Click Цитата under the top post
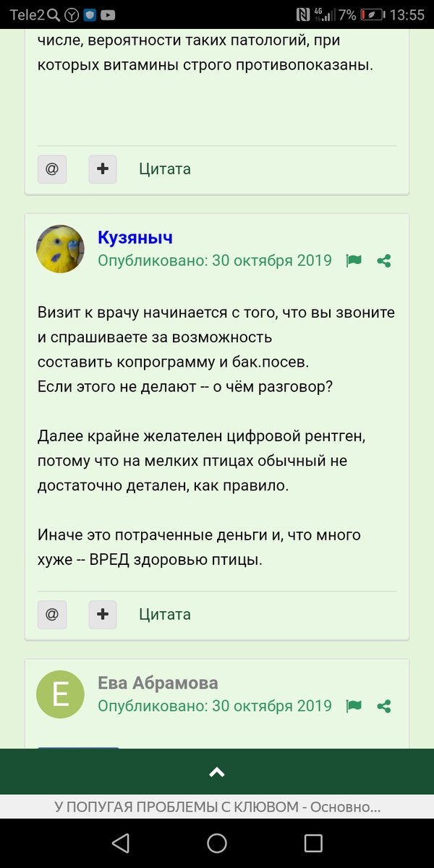This screenshot has width=434, height=868. pos(165,169)
